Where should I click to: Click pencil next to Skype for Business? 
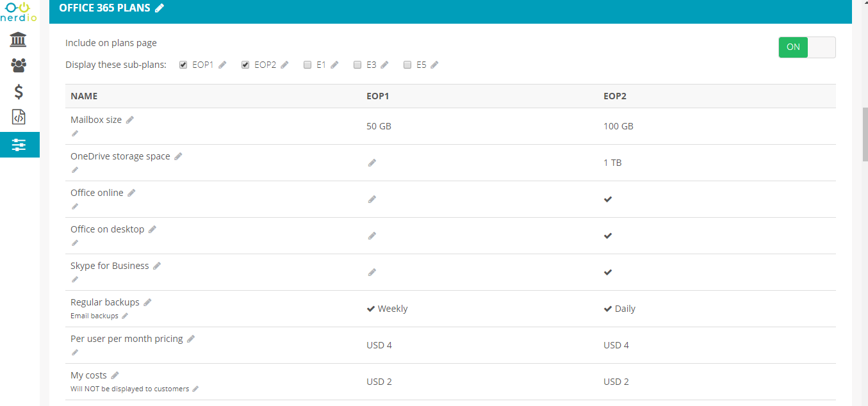point(157,266)
